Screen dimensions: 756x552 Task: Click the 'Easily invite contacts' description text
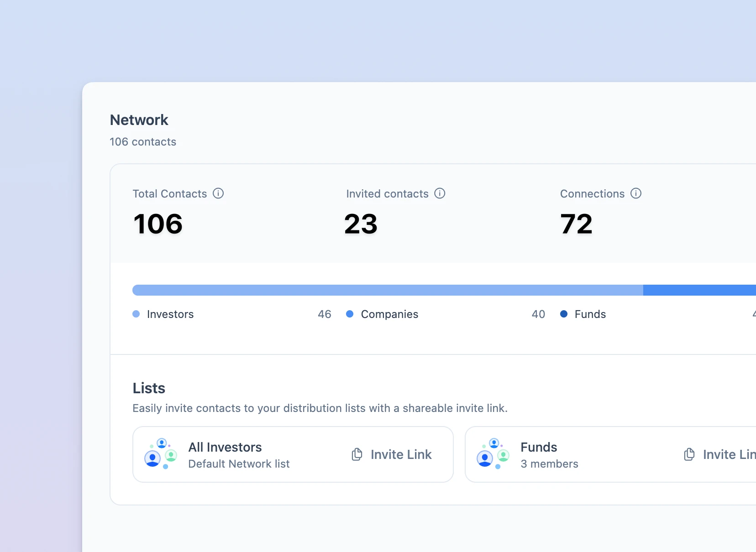pos(320,408)
